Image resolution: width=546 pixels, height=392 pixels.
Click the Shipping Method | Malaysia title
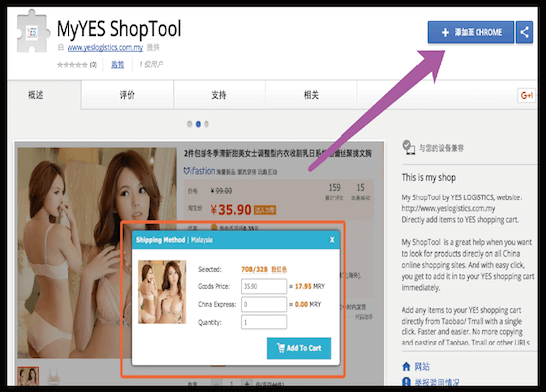[175, 240]
